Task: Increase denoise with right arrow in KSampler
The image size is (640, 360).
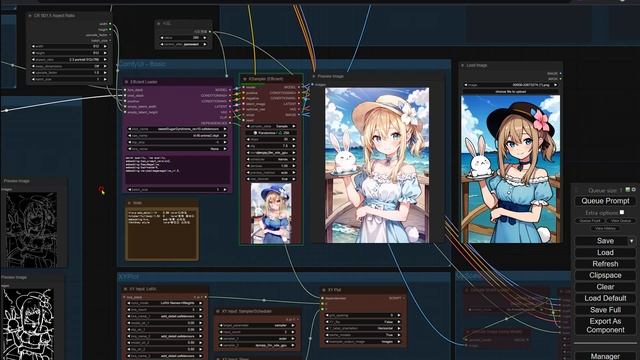Action: pyautogui.click(x=293, y=166)
